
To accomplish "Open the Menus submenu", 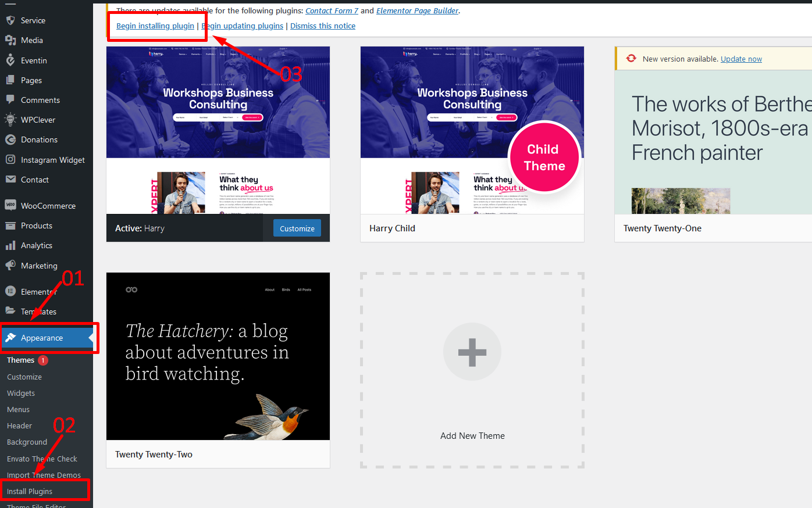I will (x=18, y=409).
